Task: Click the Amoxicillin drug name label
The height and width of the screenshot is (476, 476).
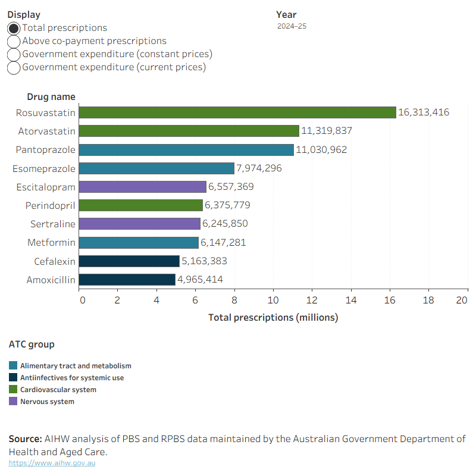Action: pos(51,280)
